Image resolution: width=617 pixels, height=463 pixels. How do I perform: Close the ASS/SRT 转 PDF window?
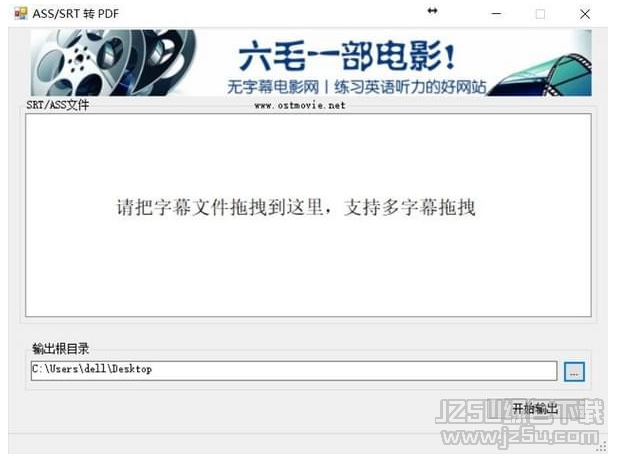[585, 14]
